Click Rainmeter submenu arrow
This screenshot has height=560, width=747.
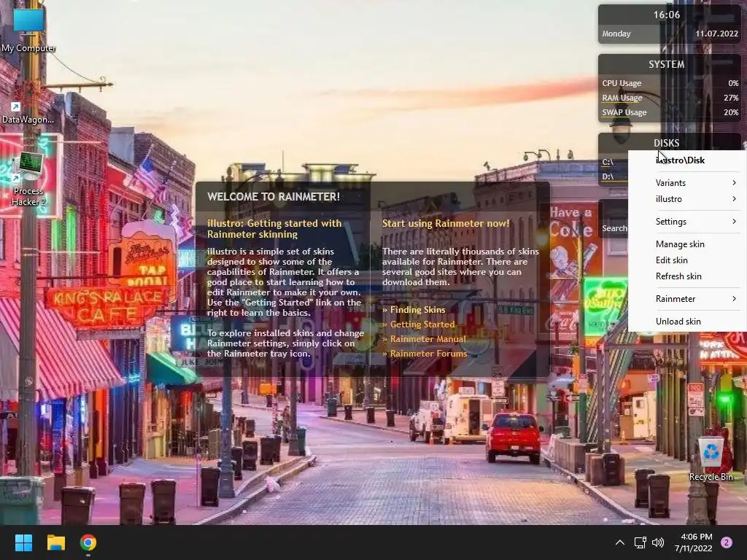click(x=734, y=298)
